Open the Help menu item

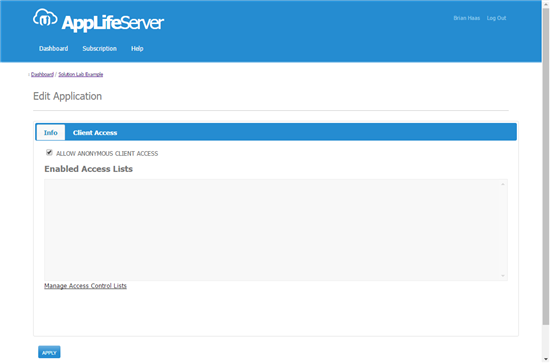tap(137, 48)
